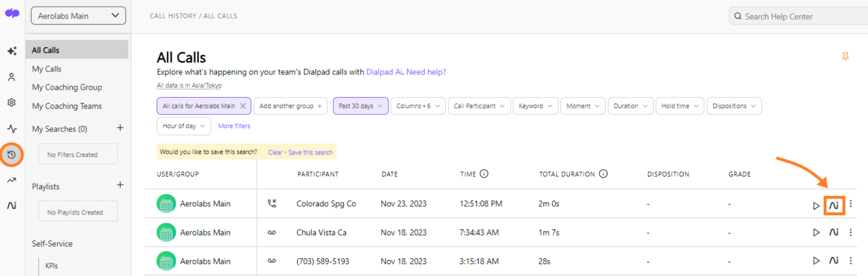Image resolution: width=868 pixels, height=276 pixels.
Task: Open the Moment filter dropdown
Action: point(583,106)
